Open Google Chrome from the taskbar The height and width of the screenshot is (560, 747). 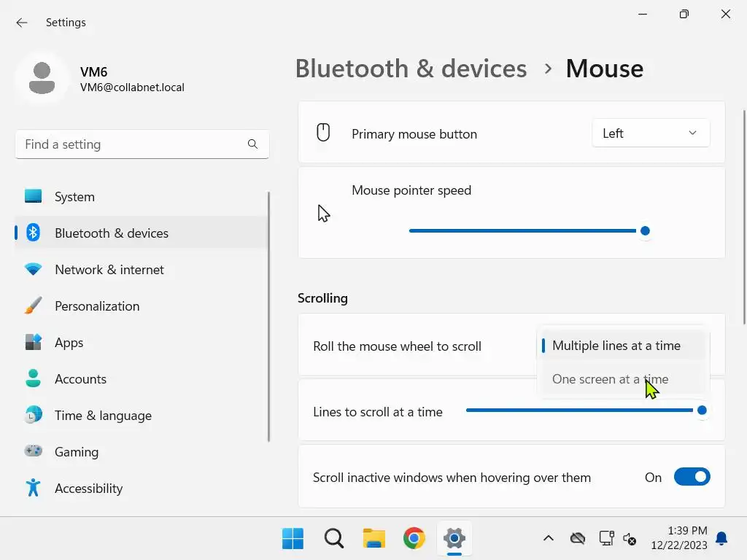pos(414,539)
